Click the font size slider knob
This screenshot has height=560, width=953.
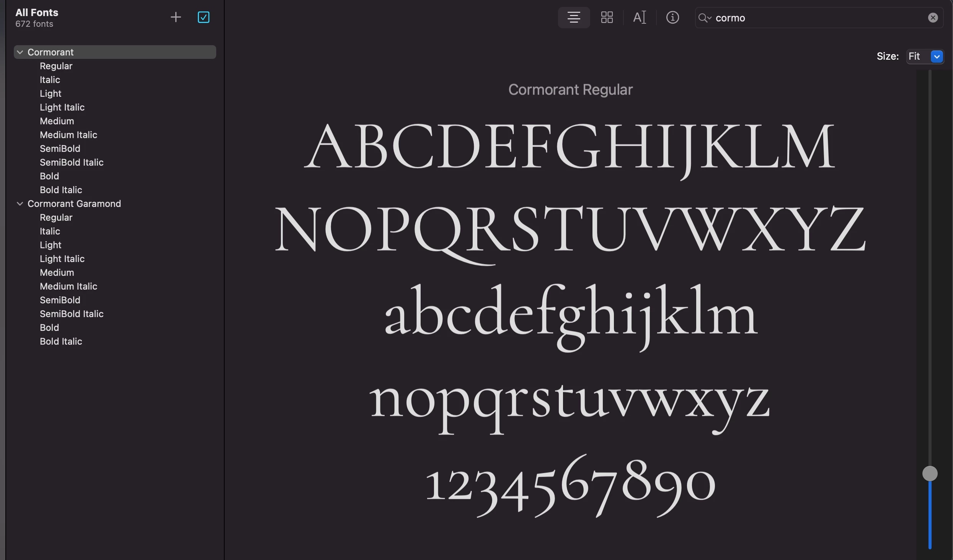point(929,474)
